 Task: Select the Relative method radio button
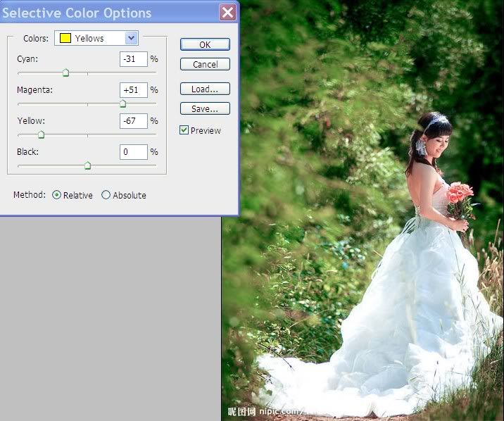57,195
